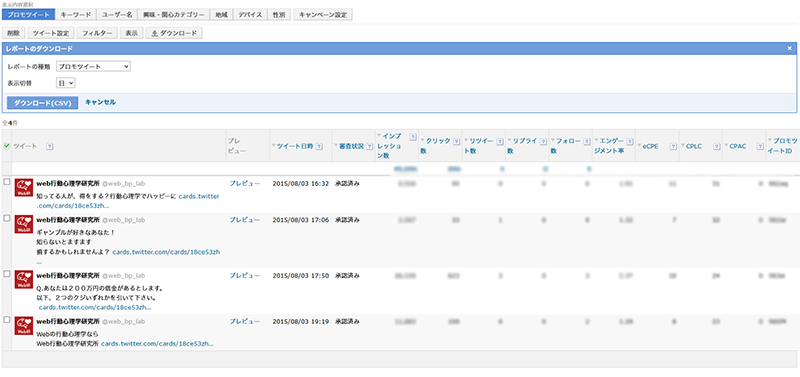Switch to the デバイス tab
This screenshot has width=800, height=377.
pyautogui.click(x=250, y=15)
